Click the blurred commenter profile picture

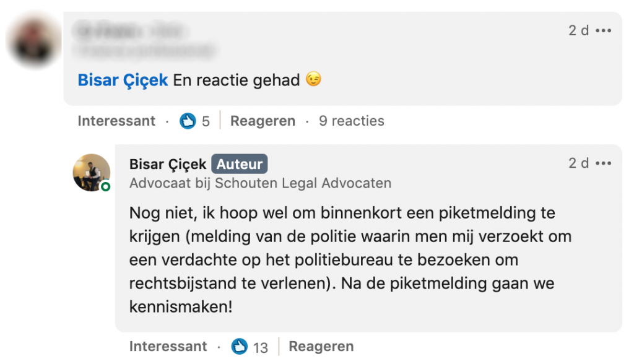(35, 41)
